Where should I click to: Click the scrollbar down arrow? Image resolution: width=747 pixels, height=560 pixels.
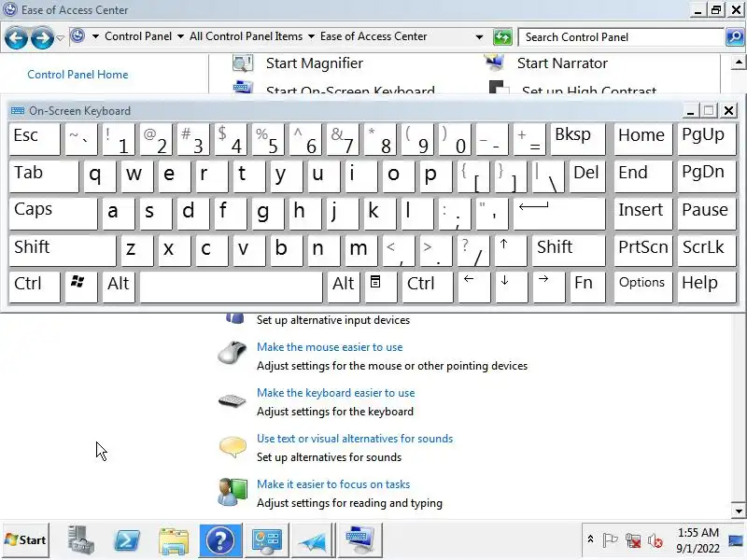pyautogui.click(x=739, y=511)
